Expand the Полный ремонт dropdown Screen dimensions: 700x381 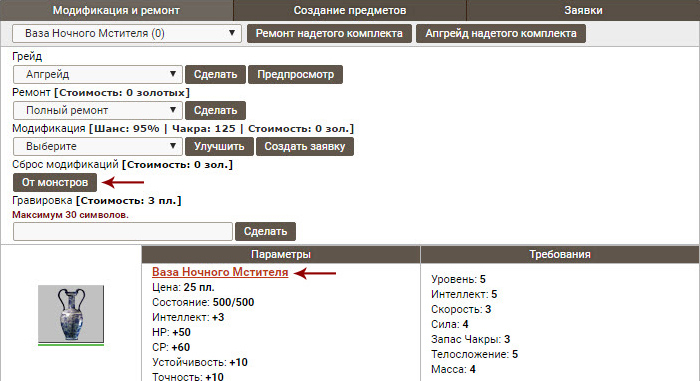[x=98, y=110]
